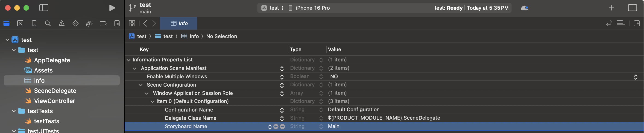Open the Bookmarks navigator

pos(34,23)
